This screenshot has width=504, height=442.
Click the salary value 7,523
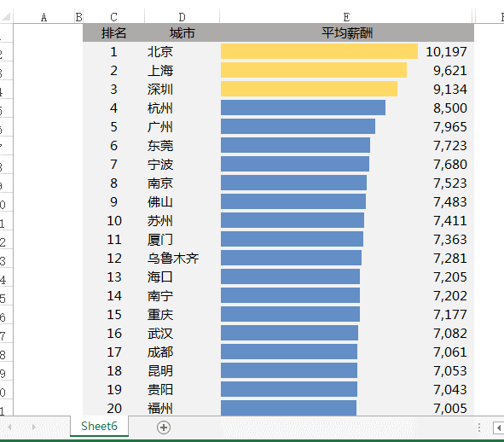coord(449,183)
